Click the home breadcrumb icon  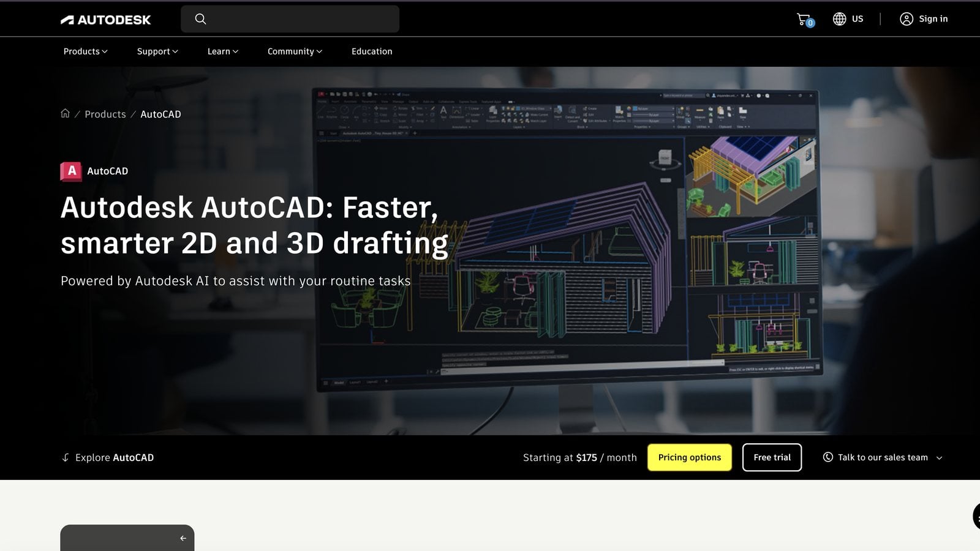[x=66, y=113]
